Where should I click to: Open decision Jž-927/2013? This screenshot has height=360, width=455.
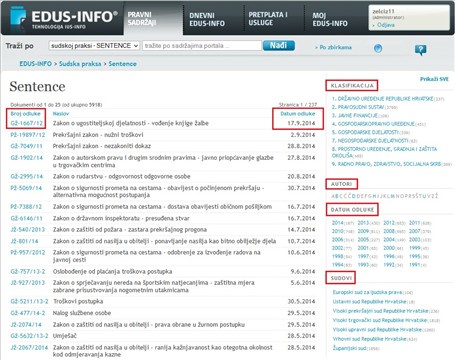[x=28, y=283]
